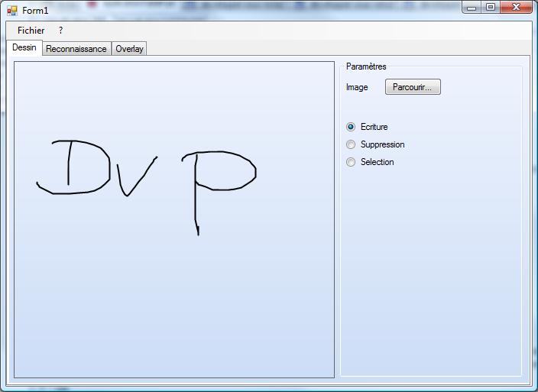Click the Form1 title bar text
This screenshot has width=538, height=392.
coord(35,11)
